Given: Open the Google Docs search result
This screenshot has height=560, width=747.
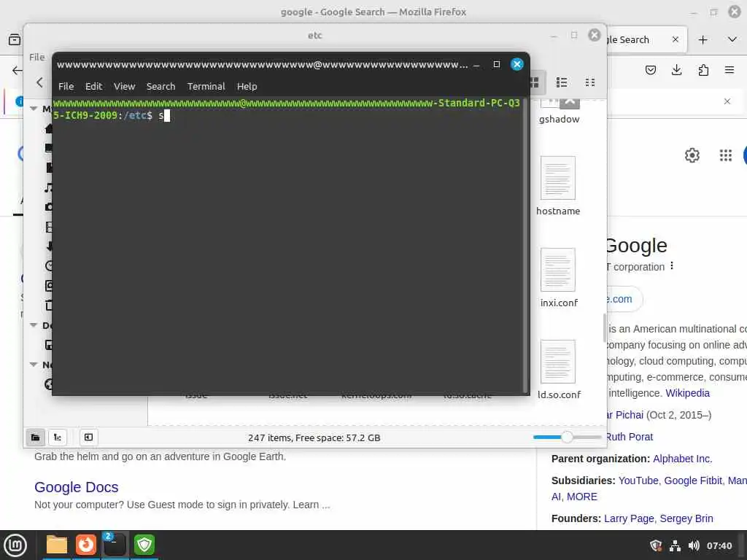Looking at the screenshot, I should (x=76, y=487).
